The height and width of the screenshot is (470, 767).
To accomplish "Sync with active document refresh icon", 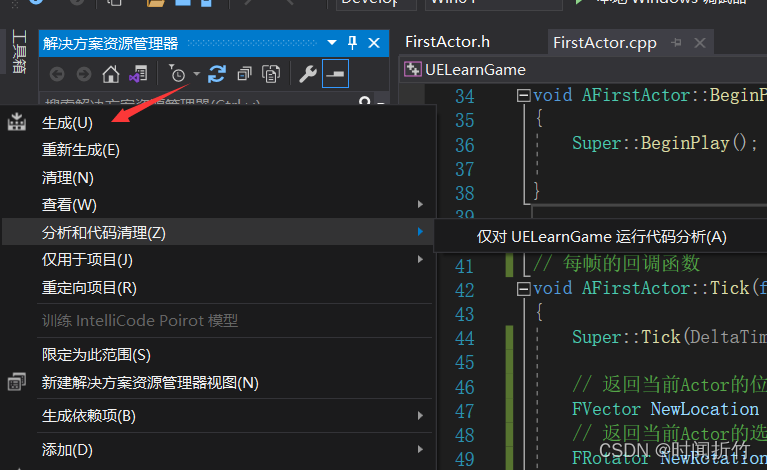I will point(217,74).
